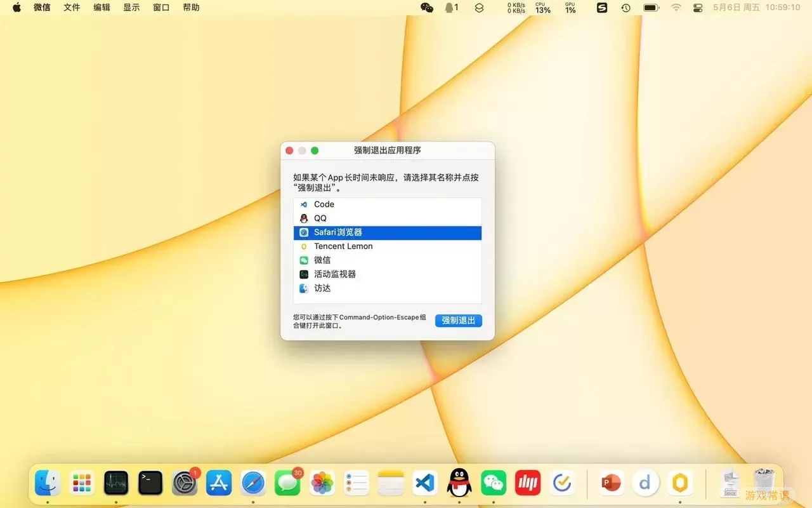This screenshot has width=812, height=508.
Task: Open the white 'd' app in Dock
Action: (x=645, y=483)
